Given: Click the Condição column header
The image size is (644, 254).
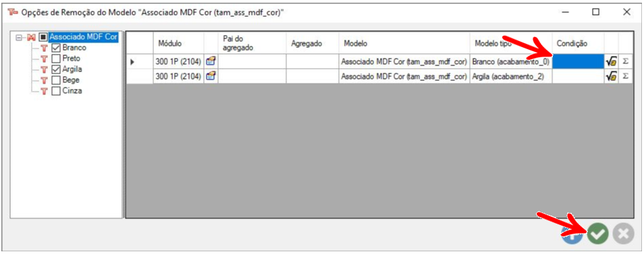Looking at the screenshot, I should tap(579, 43).
